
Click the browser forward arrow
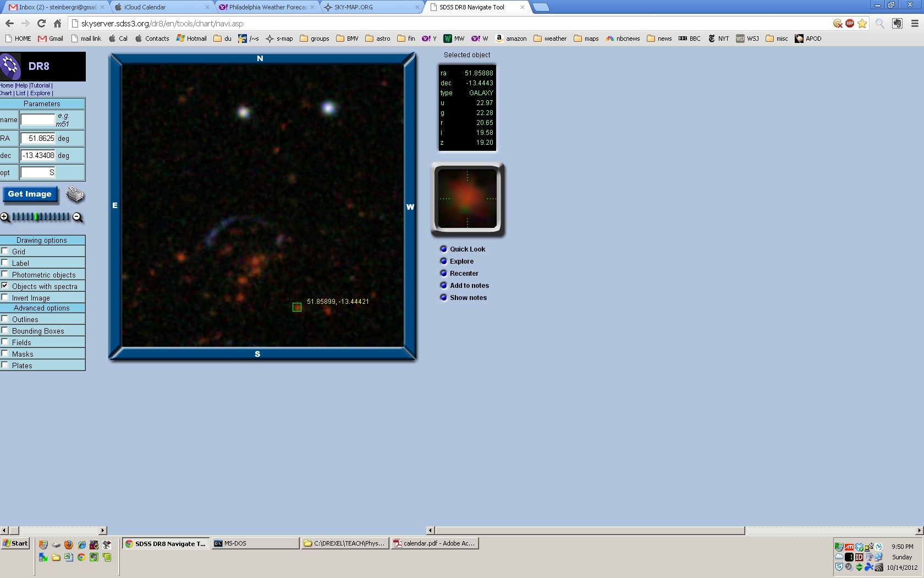pyautogui.click(x=25, y=23)
